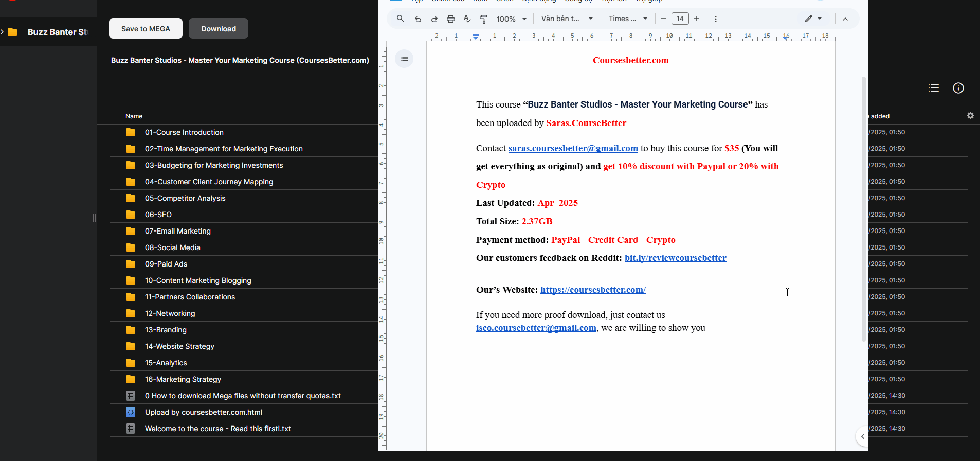
Task: Open 'Welcome to the course - Read this first!.txt'
Action: pyautogui.click(x=244, y=429)
